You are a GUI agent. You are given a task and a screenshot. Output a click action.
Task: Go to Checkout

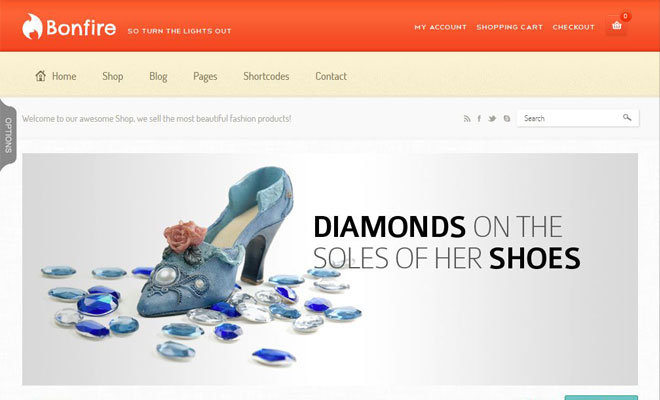573,27
